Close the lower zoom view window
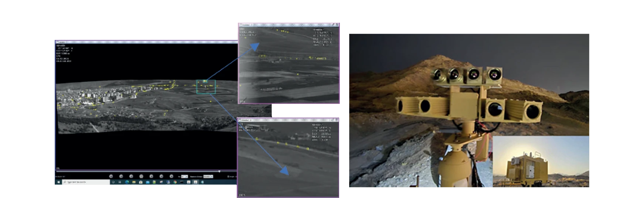 click(x=337, y=120)
